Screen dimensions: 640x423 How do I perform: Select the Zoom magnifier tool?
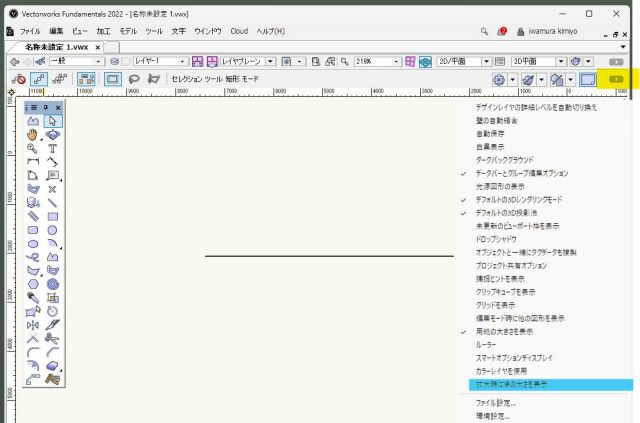33,148
